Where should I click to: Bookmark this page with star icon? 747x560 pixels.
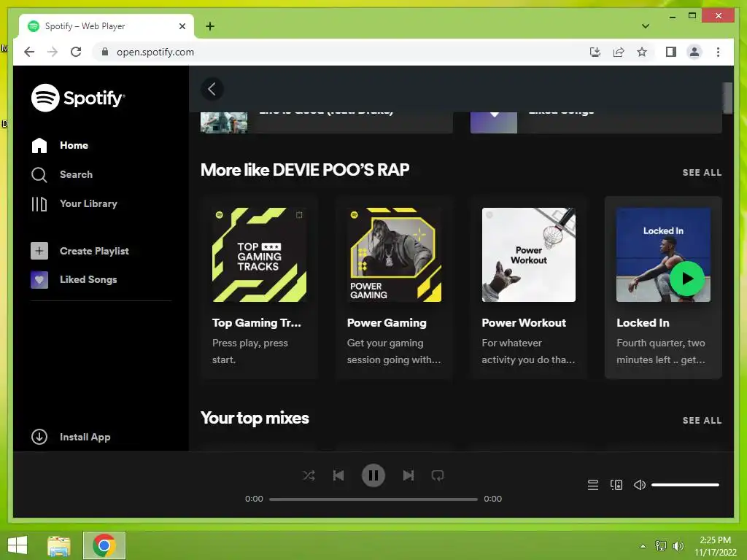pos(642,52)
